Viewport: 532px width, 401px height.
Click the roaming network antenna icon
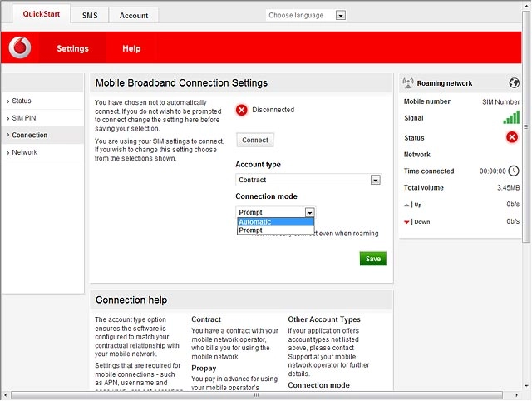click(x=408, y=83)
